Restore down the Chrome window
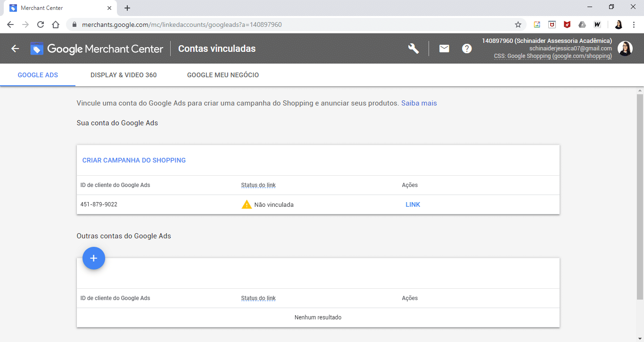The image size is (644, 342). [x=611, y=7]
